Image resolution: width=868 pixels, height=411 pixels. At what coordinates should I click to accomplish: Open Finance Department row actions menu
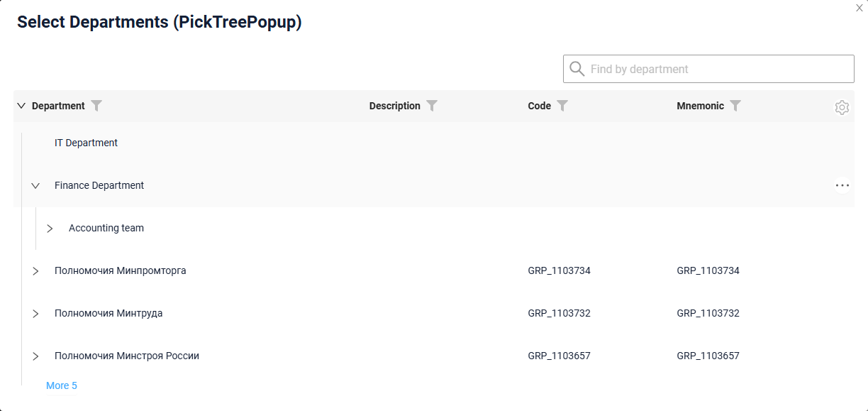point(842,185)
